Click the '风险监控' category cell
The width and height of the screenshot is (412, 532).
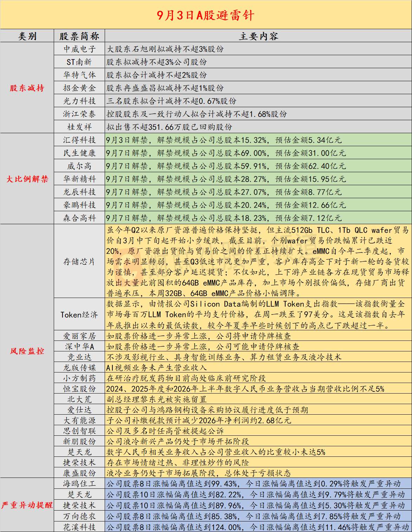tap(27, 351)
